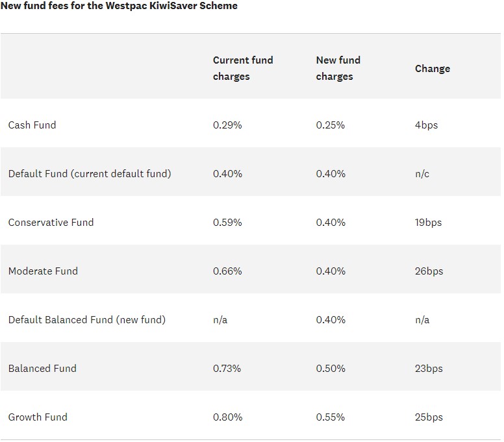The width and height of the screenshot is (504, 442).
Task: Select Default Fund (current default fund) label
Action: coord(90,174)
